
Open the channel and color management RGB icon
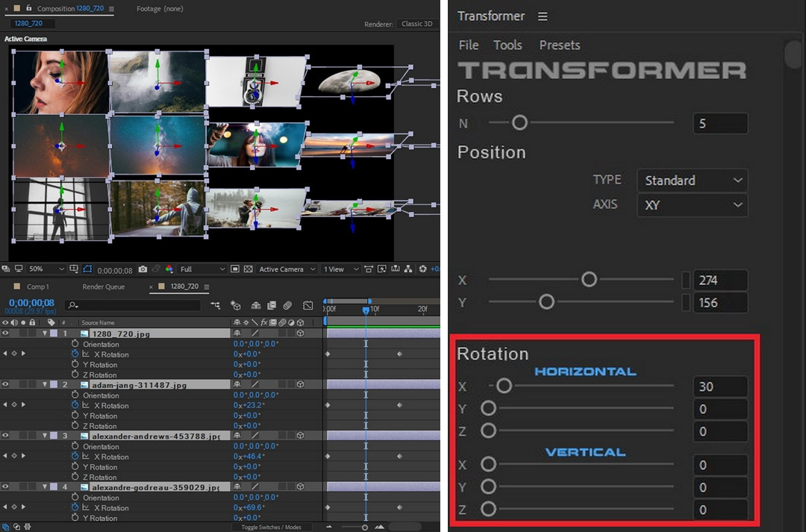tap(169, 269)
